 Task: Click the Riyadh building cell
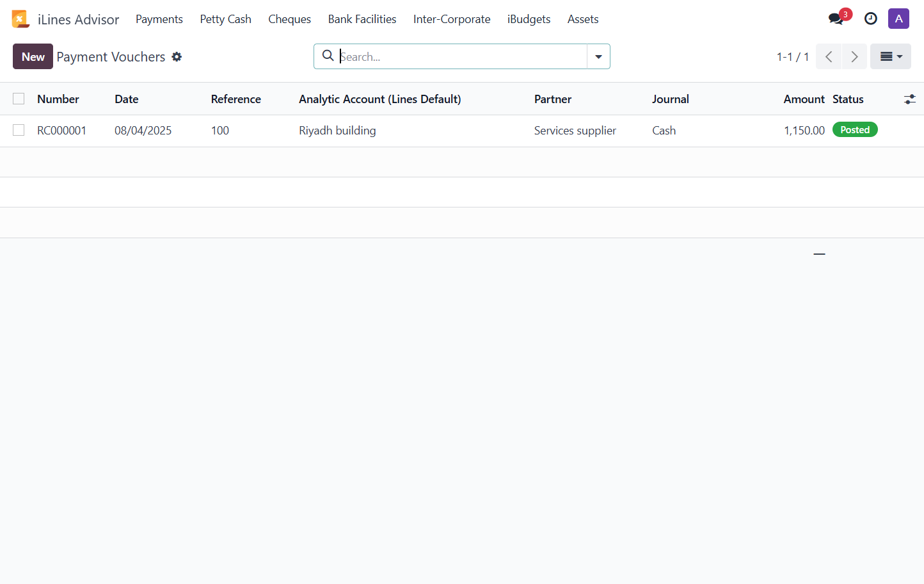coord(337,130)
